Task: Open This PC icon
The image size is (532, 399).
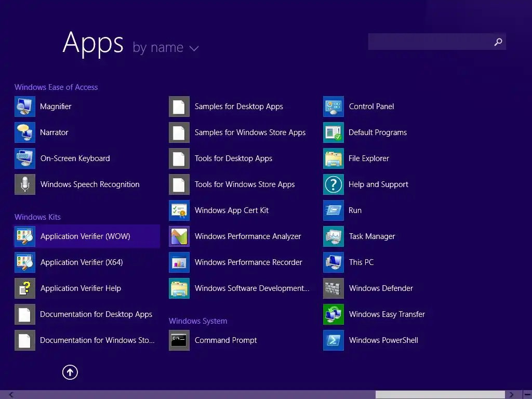Action: [x=334, y=262]
